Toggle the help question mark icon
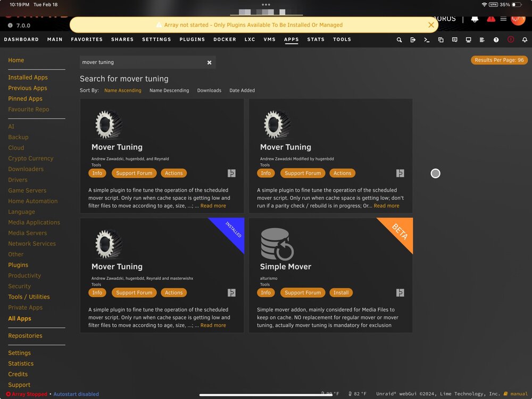 tap(496, 40)
